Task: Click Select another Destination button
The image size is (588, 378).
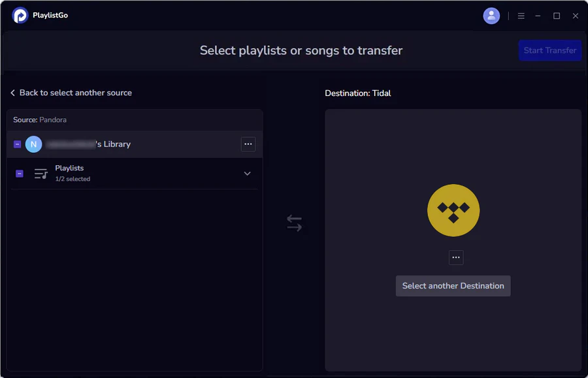Action: [x=453, y=286]
